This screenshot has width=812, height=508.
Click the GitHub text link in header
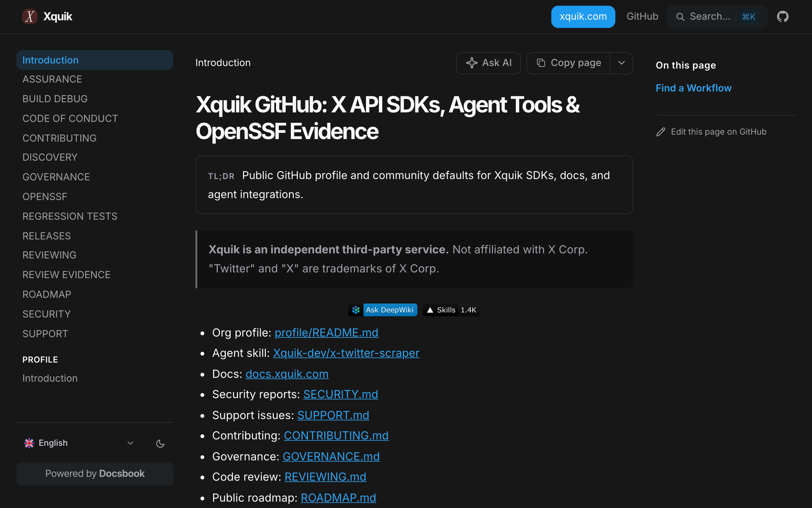click(x=642, y=17)
